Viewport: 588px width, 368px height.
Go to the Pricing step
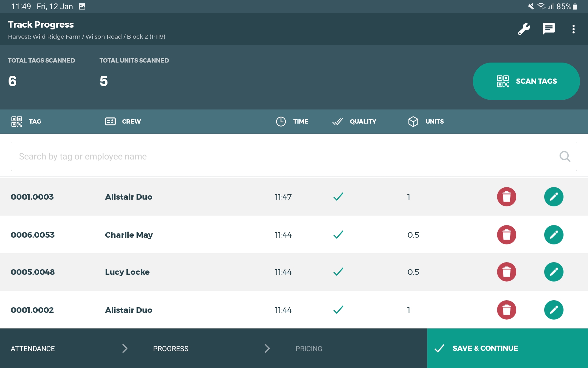[308, 349]
